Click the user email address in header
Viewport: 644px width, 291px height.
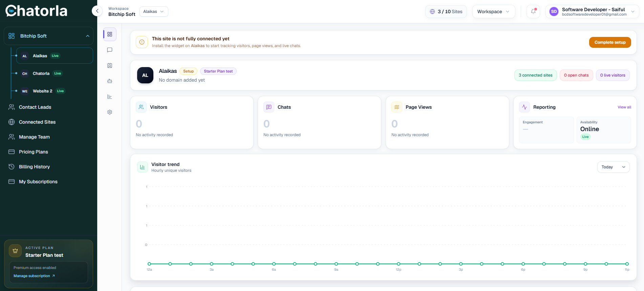(x=594, y=14)
